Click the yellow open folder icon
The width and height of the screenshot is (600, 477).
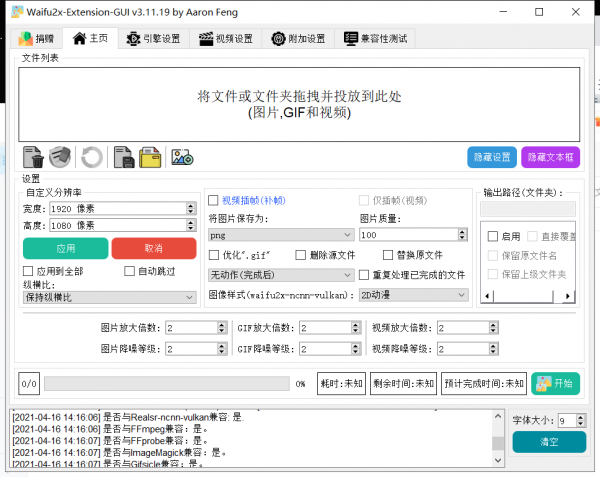point(150,157)
